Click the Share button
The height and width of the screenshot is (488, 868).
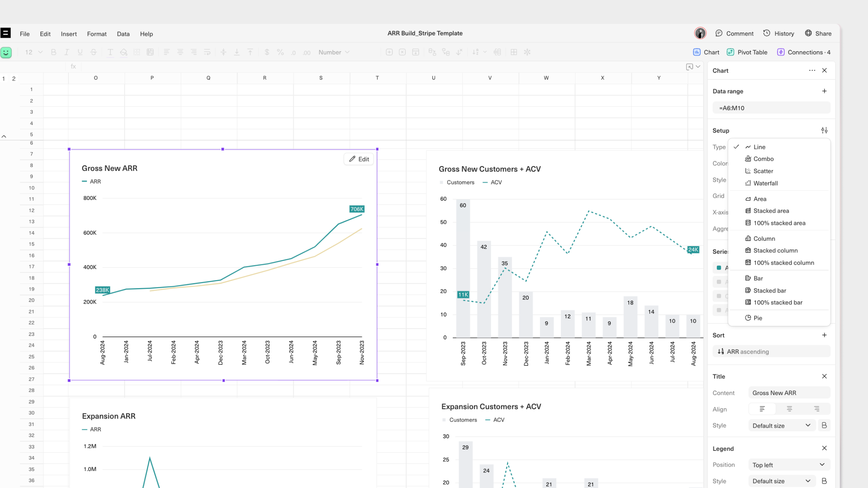point(818,34)
